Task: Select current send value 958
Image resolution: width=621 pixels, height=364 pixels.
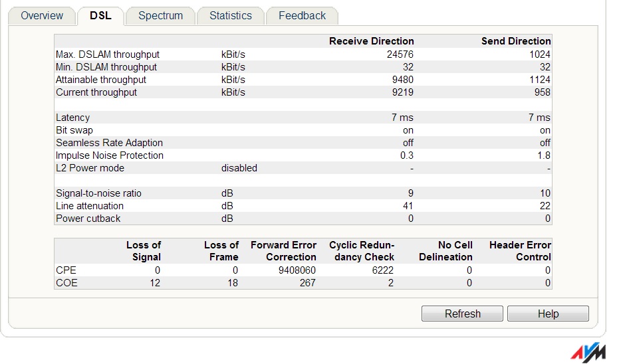Action: coord(543,92)
